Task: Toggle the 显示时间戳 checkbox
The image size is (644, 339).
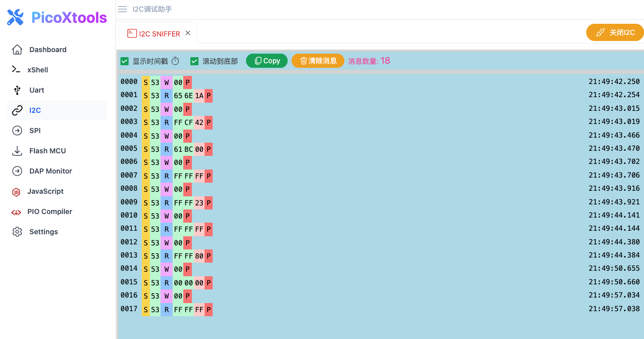Action: pyautogui.click(x=125, y=61)
